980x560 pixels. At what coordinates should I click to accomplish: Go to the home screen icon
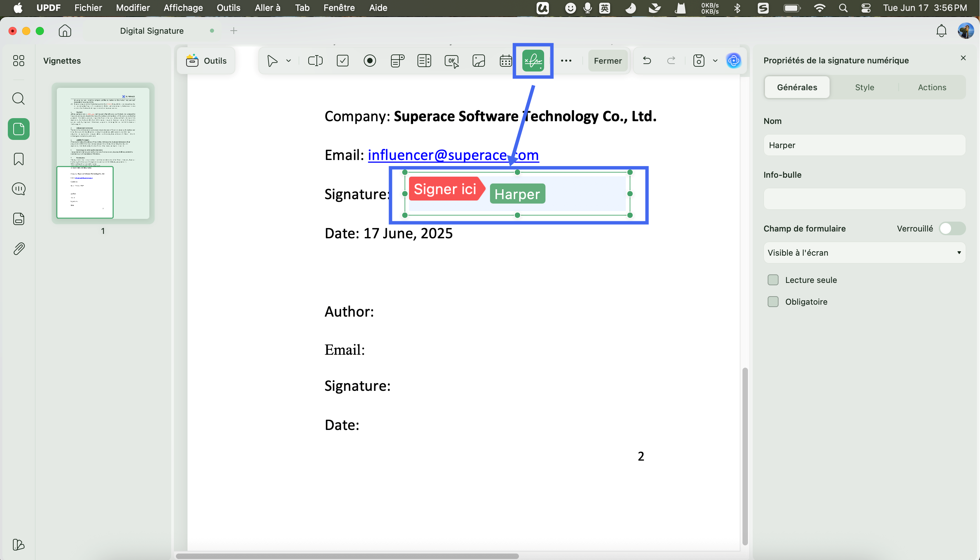click(x=65, y=31)
